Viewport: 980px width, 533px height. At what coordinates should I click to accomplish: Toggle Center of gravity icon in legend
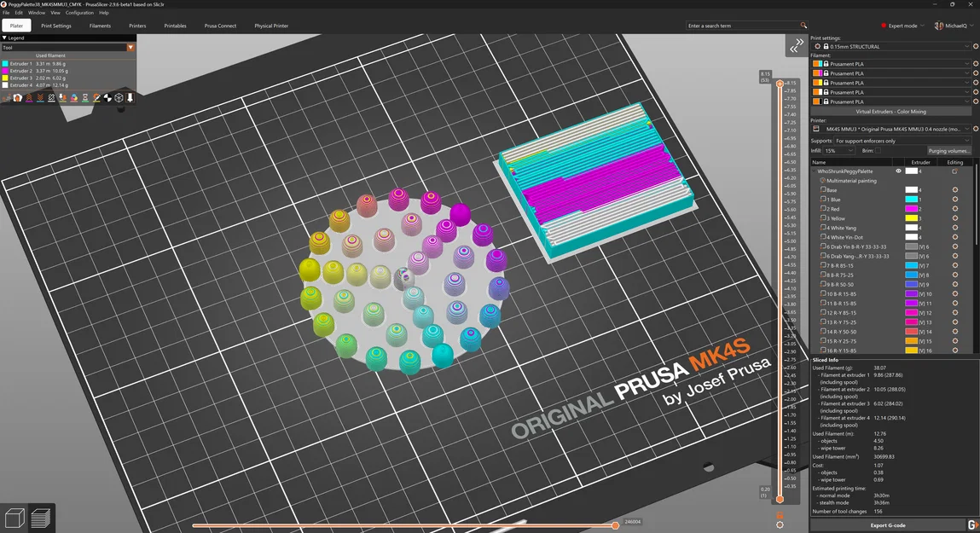tap(107, 98)
